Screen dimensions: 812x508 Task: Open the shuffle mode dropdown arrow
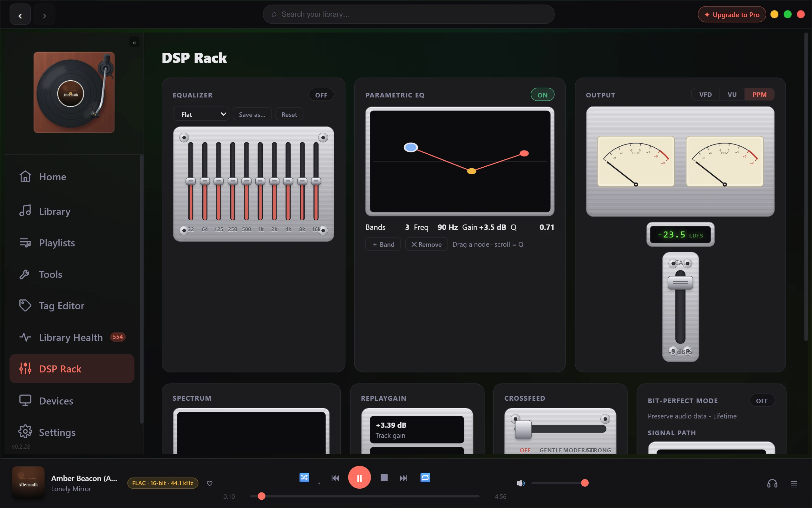coord(319,484)
